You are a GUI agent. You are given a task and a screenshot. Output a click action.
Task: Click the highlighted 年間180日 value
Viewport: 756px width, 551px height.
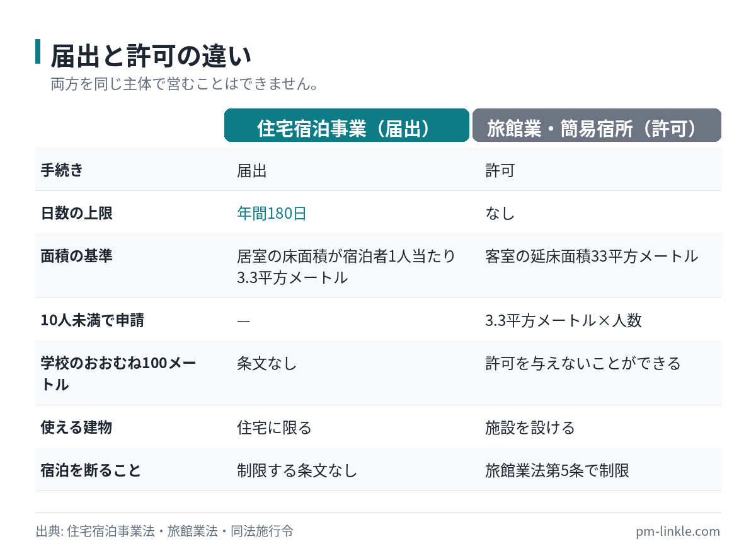(272, 213)
